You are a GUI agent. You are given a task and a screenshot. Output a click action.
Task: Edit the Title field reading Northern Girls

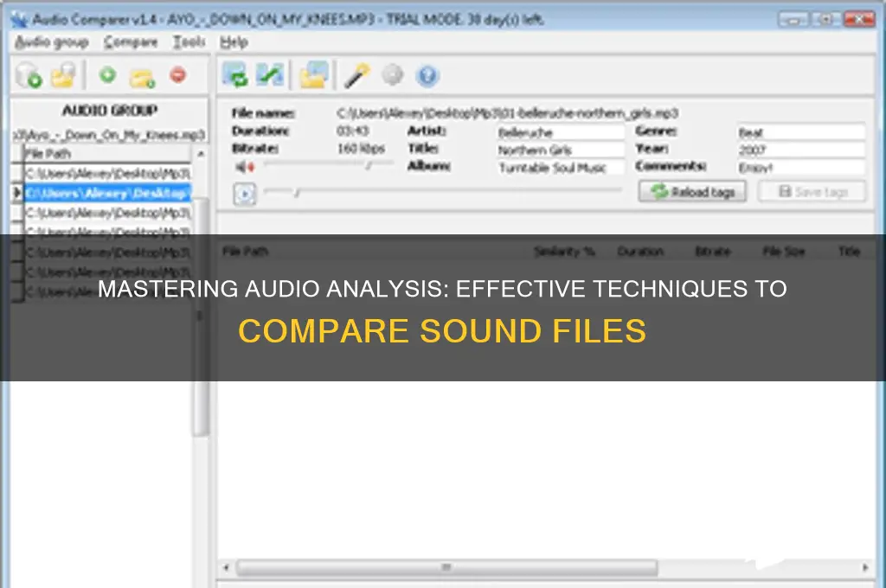pyautogui.click(x=561, y=150)
